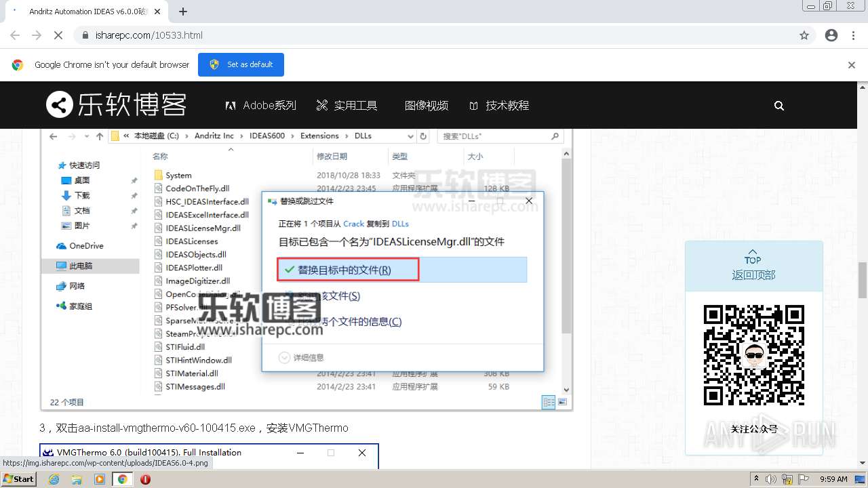Show hidden system tray icons
This screenshot has width=868, height=488.
(757, 479)
